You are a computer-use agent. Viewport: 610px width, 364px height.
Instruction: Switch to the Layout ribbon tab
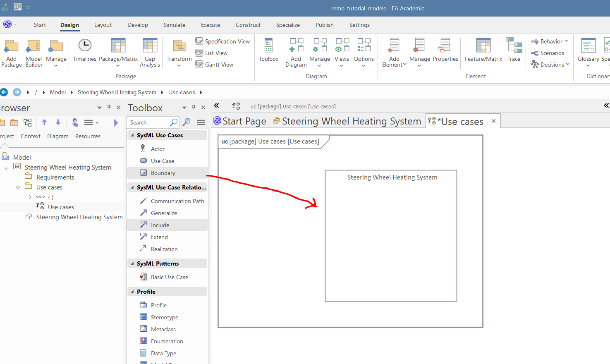point(103,25)
